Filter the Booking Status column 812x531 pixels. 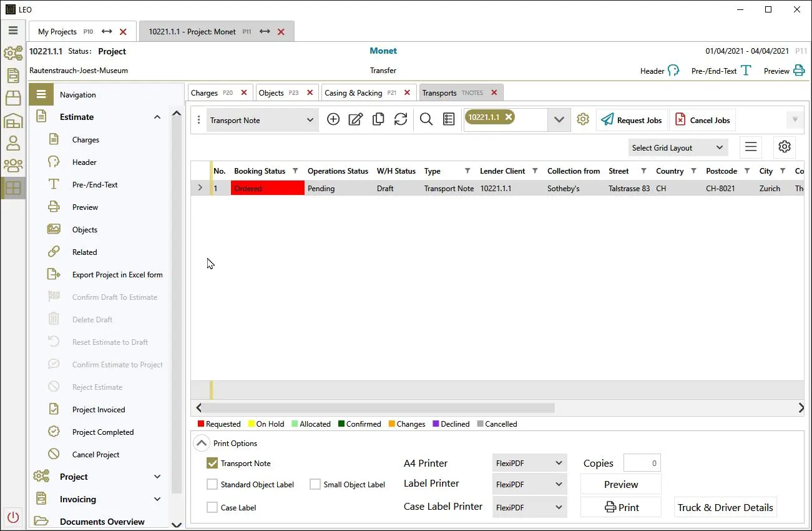(x=295, y=171)
